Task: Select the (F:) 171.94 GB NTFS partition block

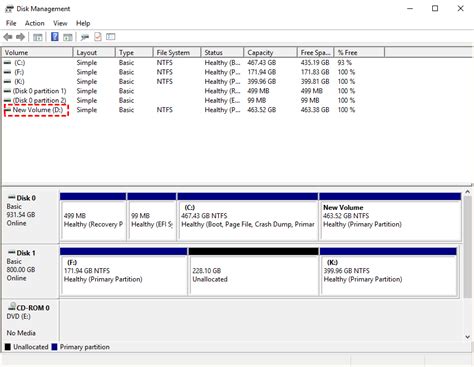Action: (x=124, y=272)
